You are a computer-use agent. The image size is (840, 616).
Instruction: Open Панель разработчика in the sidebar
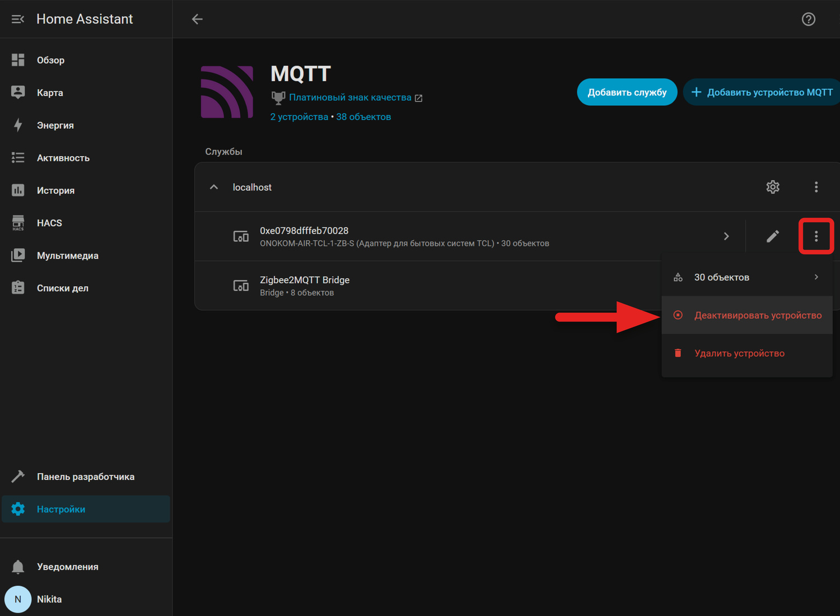[86, 477]
